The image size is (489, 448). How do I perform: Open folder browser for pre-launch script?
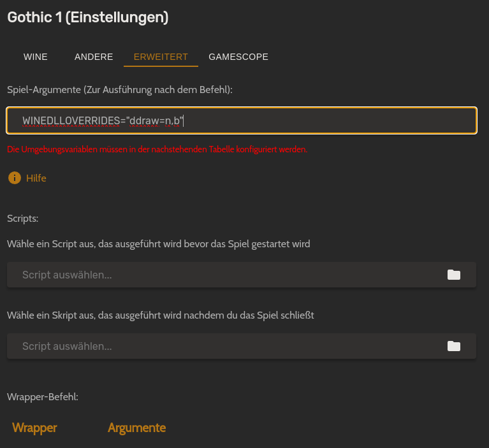click(453, 275)
